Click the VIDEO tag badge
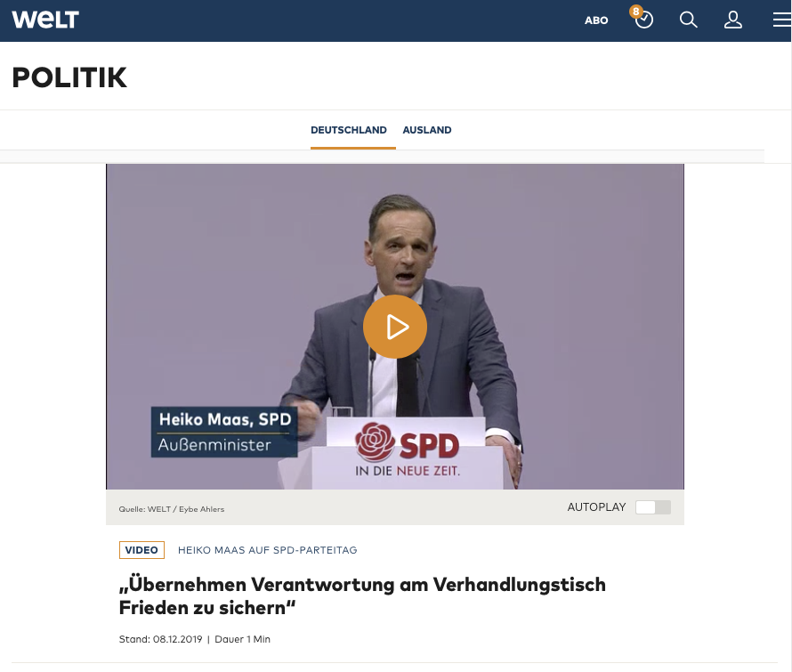 [141, 550]
